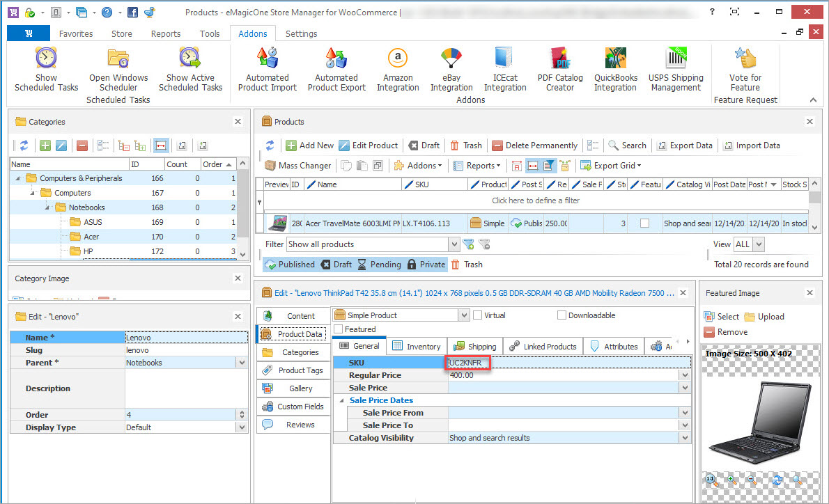The height and width of the screenshot is (504, 829).
Task: Add a new category with green plus
Action: 45,145
